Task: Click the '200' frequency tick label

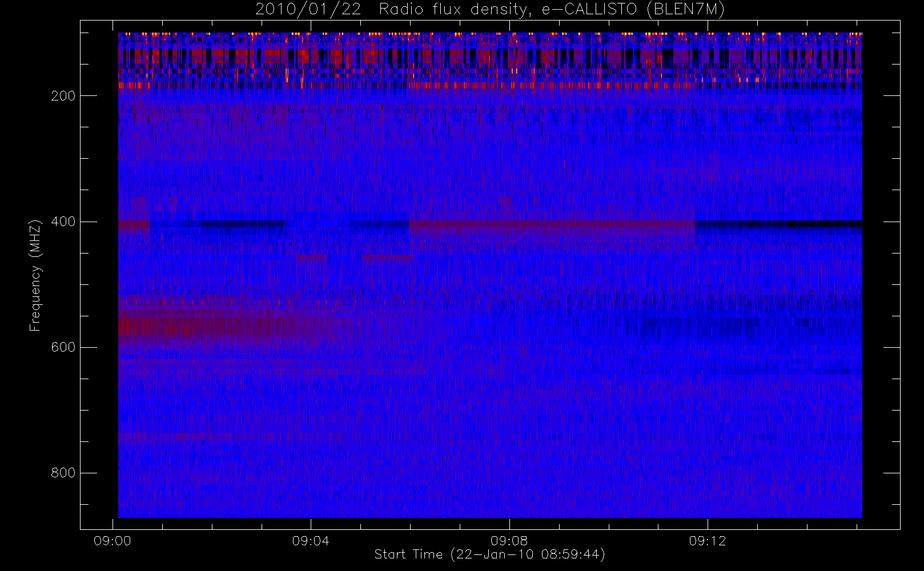Action: pos(63,96)
